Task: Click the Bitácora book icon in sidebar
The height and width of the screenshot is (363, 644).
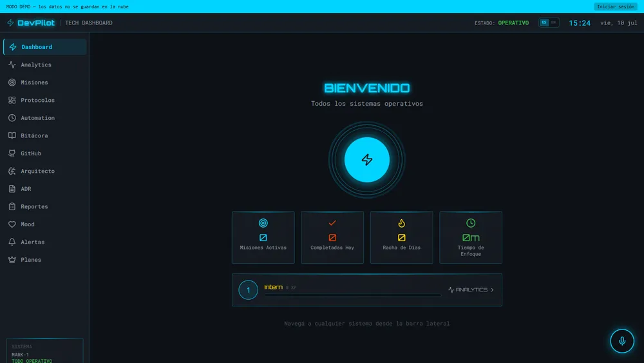Action: (12, 135)
